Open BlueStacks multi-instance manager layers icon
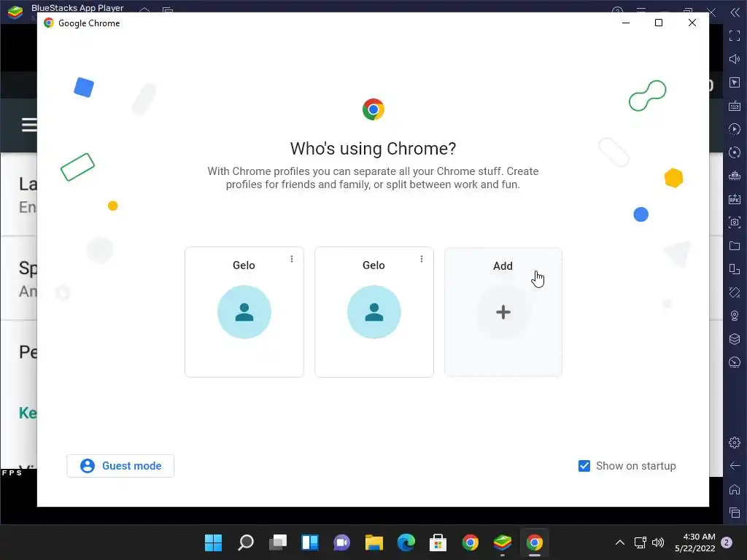 click(x=735, y=339)
